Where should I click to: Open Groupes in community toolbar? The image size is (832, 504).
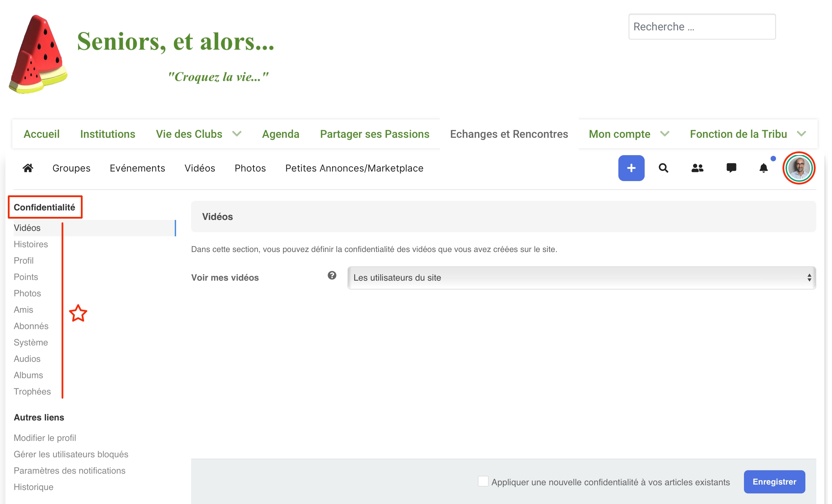[71, 168]
